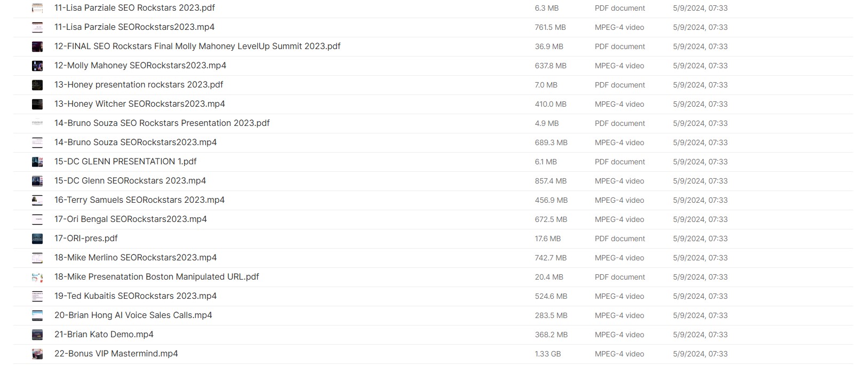Click the 21-Brian Kato Demo thumbnail icon
The height and width of the screenshot is (365, 868).
[x=37, y=335]
